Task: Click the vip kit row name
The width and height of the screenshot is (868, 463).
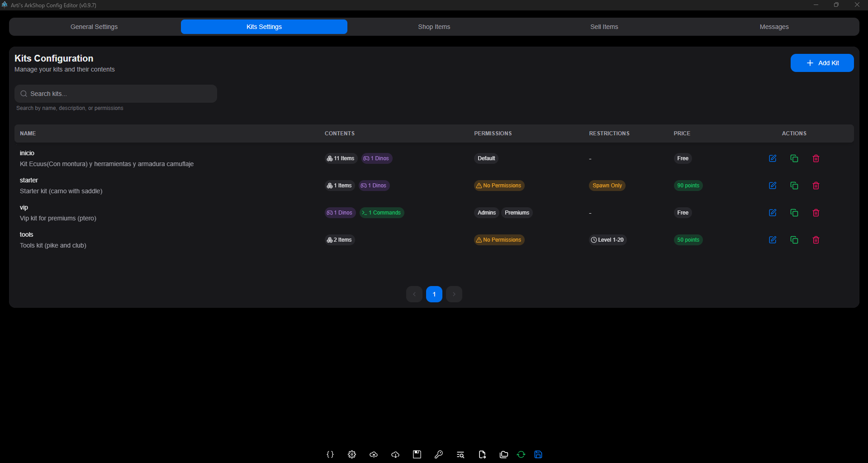Action: pos(24,207)
